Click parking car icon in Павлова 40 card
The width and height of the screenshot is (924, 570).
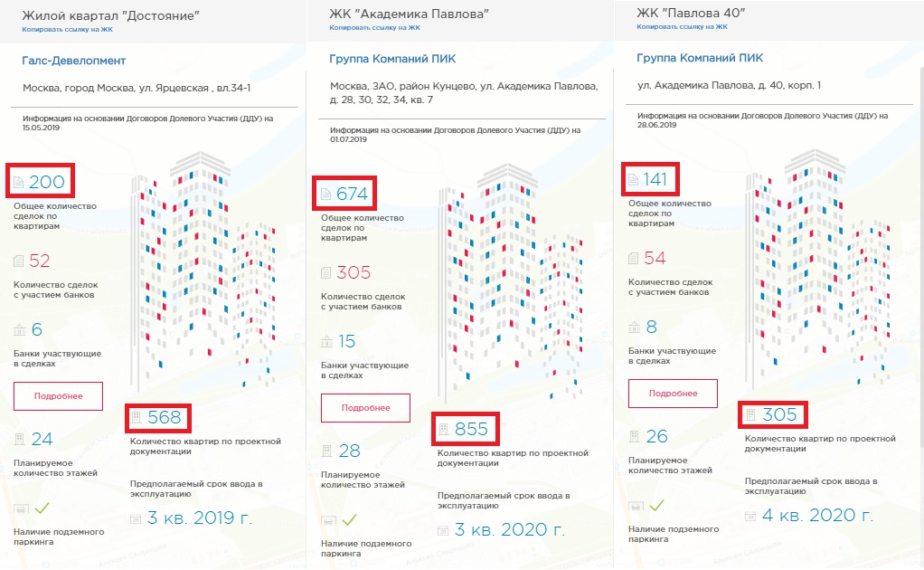click(x=636, y=506)
